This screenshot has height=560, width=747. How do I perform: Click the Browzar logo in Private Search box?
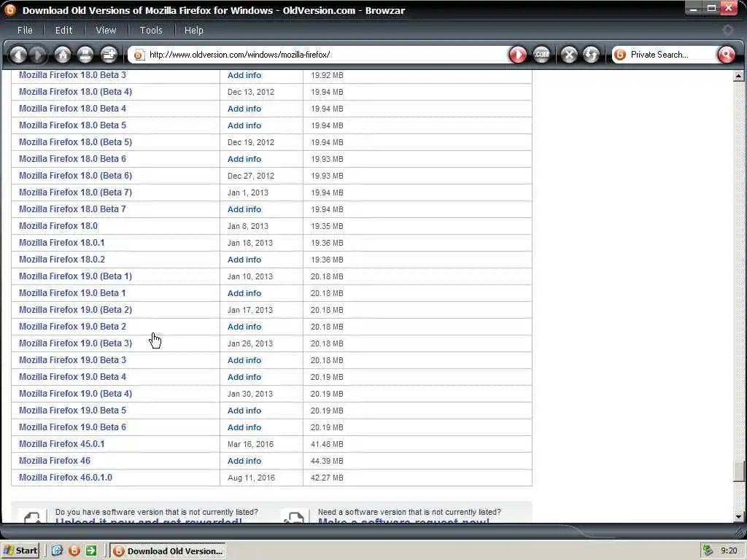(x=620, y=55)
